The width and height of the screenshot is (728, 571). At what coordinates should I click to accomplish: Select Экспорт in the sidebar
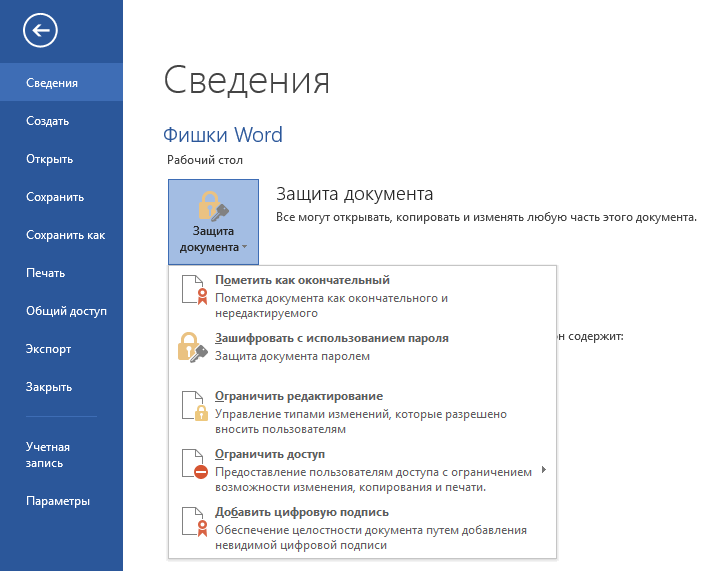coord(61,349)
